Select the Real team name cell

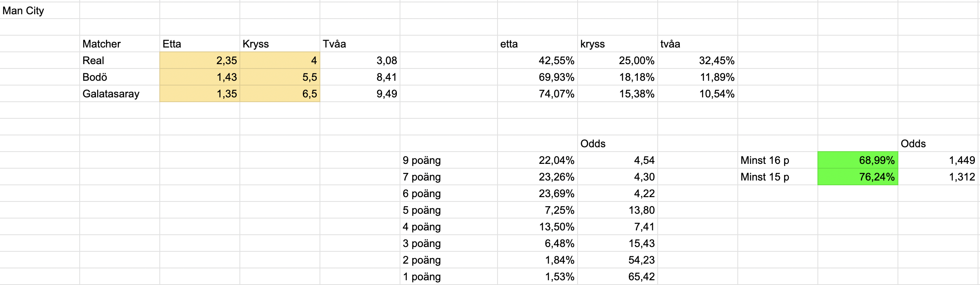click(120, 61)
